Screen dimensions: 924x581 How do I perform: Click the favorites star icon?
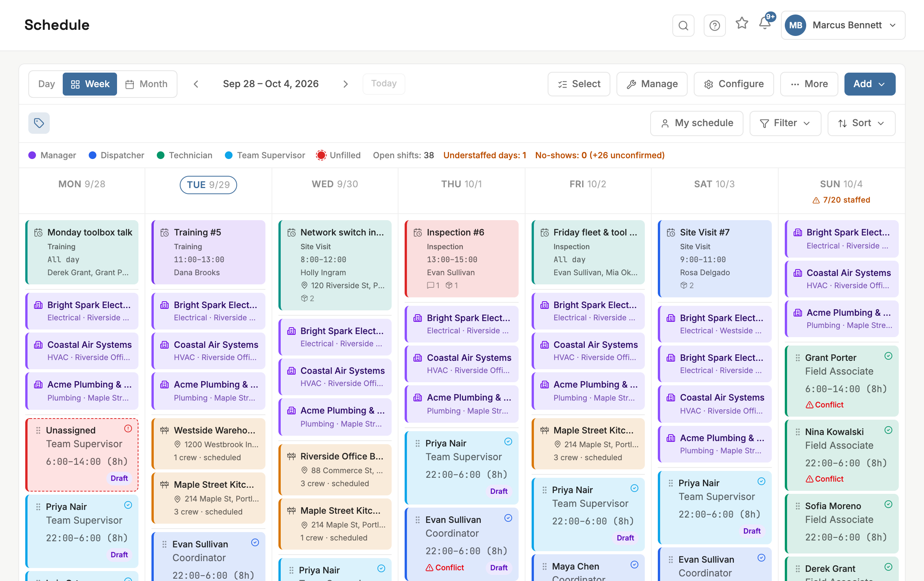point(741,23)
